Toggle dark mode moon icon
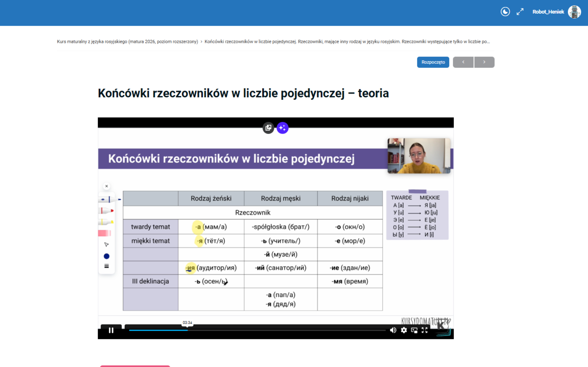This screenshot has width=588, height=367. pyautogui.click(x=505, y=12)
